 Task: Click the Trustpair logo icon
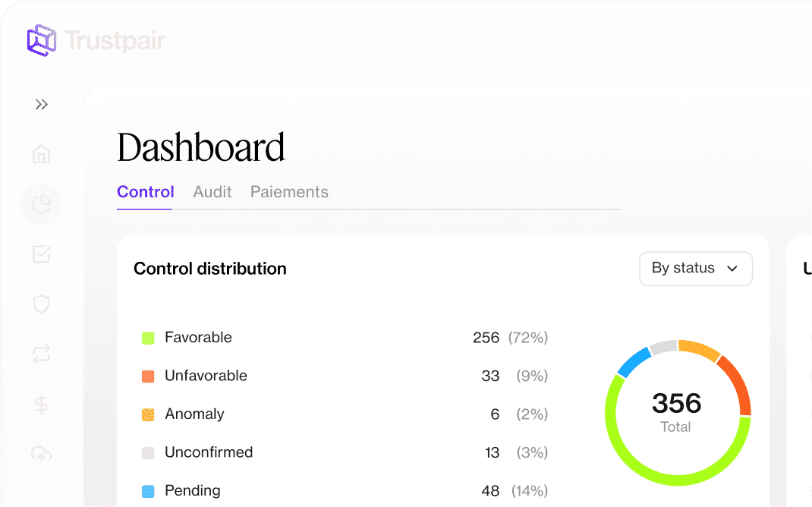(41, 40)
